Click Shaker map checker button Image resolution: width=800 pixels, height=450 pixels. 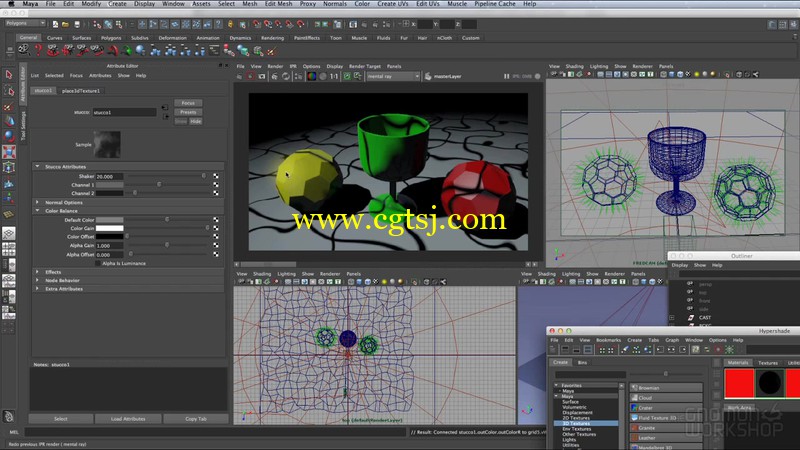tap(216, 176)
